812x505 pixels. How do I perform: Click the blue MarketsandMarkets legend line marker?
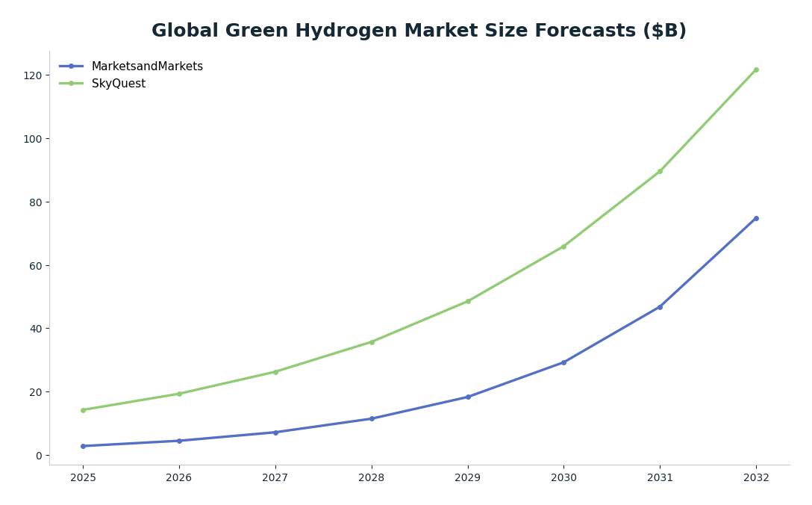pos(72,66)
